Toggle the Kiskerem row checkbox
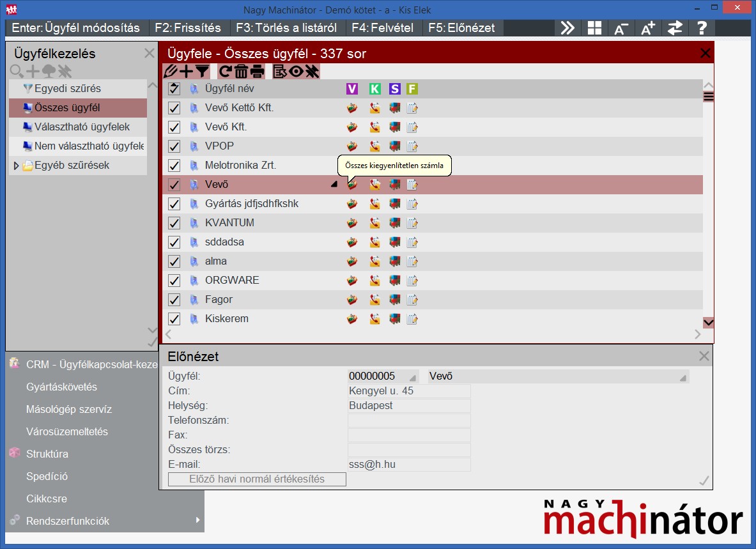Viewport: 756px width, 549px height. pyautogui.click(x=174, y=319)
